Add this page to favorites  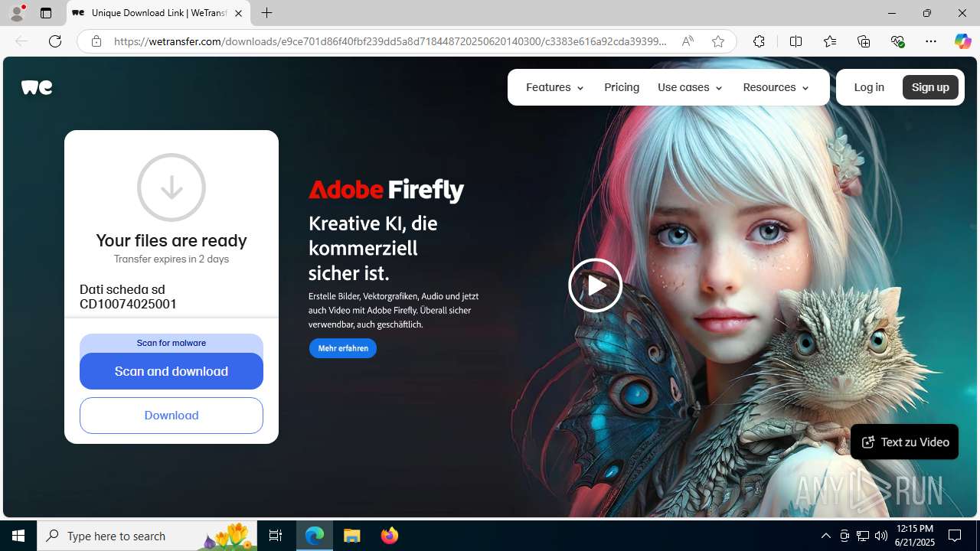(x=717, y=41)
